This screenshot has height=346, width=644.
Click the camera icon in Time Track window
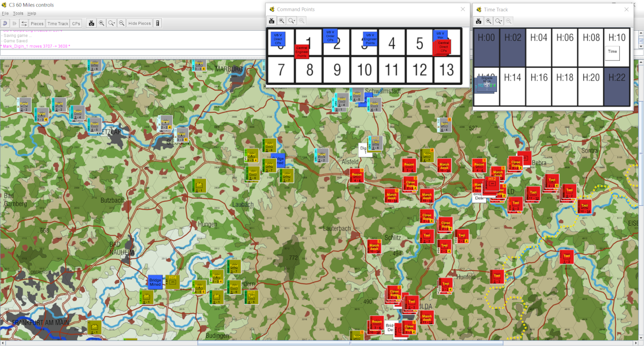pos(479,21)
